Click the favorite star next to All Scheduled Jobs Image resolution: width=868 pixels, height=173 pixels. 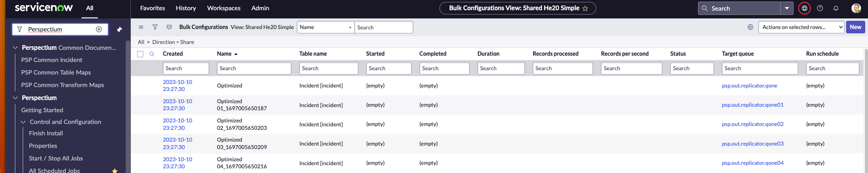[115, 171]
